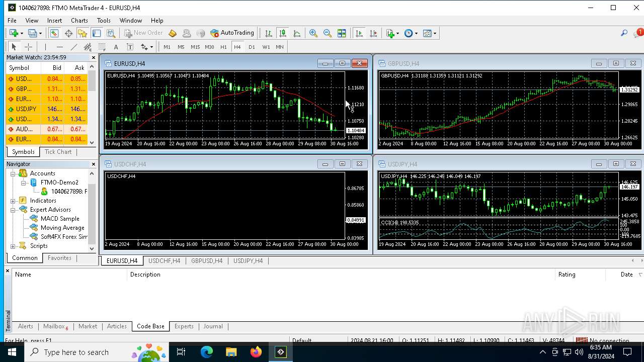Open the Insert menu

click(54, 21)
